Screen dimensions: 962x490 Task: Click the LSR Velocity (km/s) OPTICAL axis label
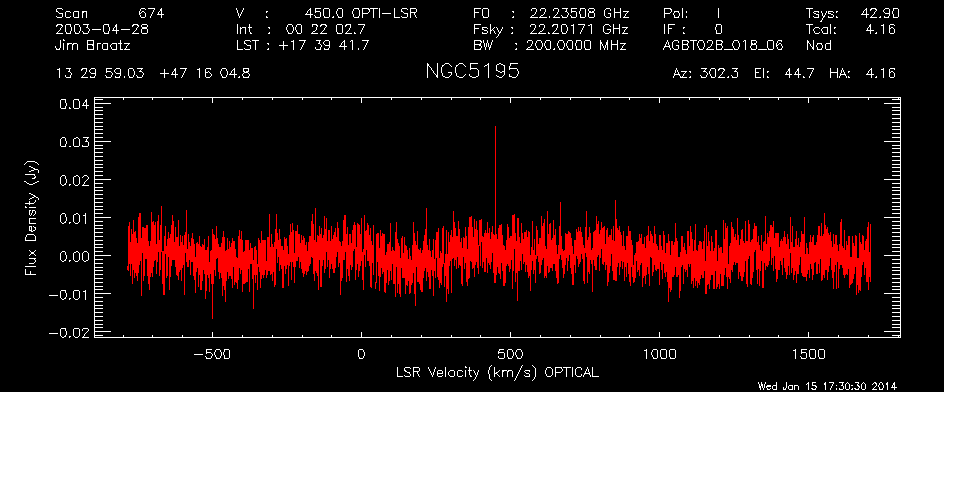[x=497, y=373]
